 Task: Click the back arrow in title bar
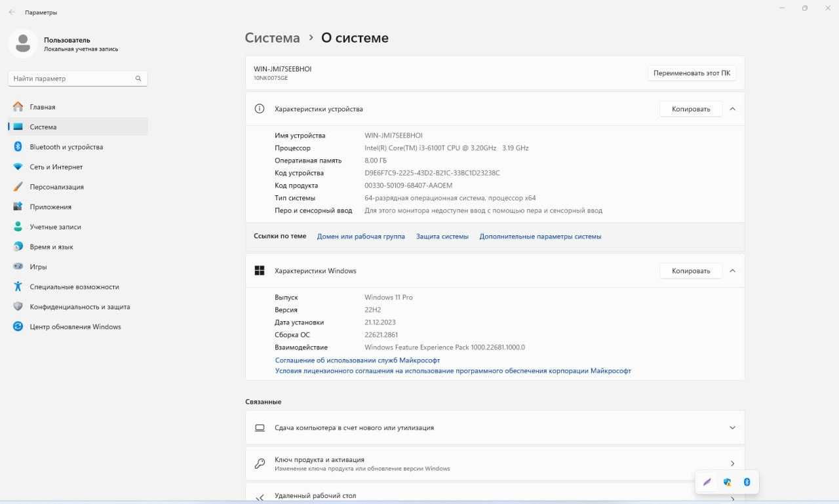coord(12,12)
